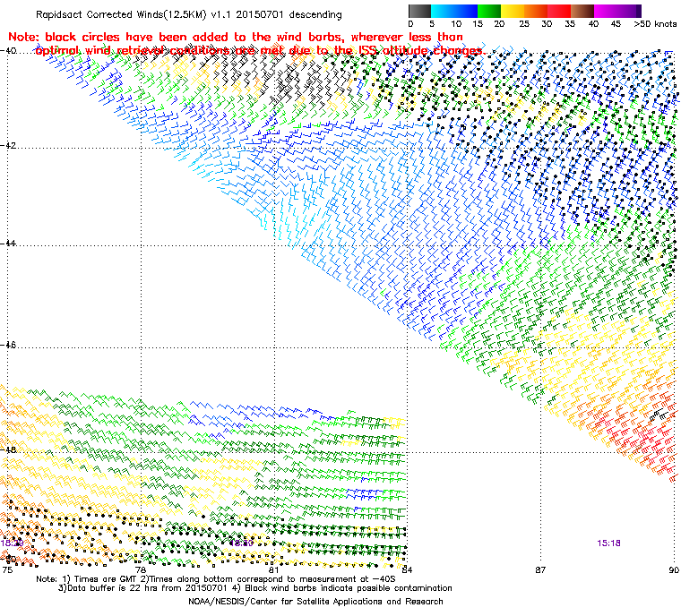681x616 pixels.
Task: Click the '84' longitude axis label
Action: coord(407,570)
